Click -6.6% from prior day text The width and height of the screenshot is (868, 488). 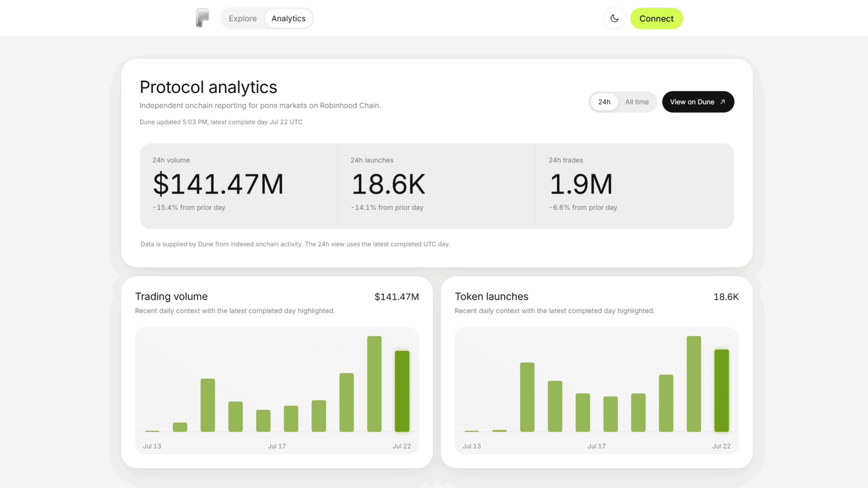[583, 207]
